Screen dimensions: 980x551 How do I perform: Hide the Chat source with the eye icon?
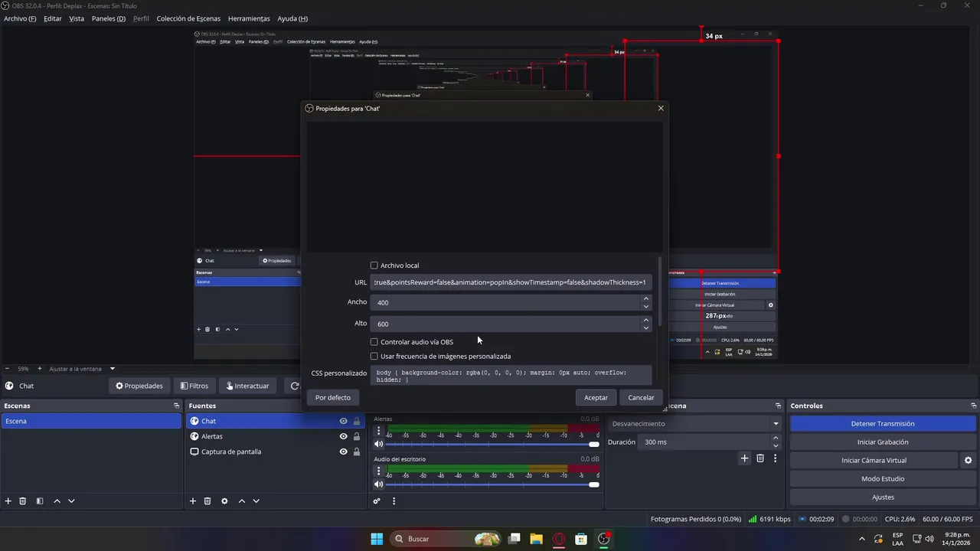coord(343,421)
